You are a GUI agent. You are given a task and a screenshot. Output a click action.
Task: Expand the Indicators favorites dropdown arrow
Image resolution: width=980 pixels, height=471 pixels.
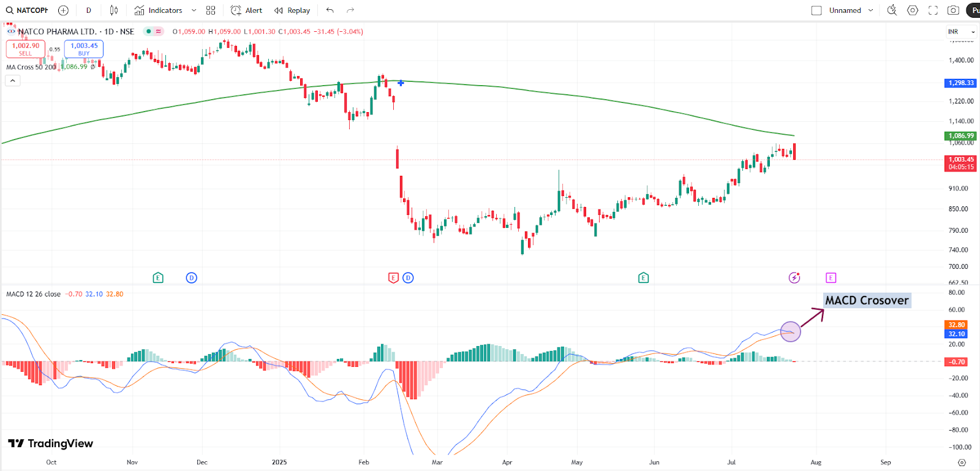click(x=194, y=10)
